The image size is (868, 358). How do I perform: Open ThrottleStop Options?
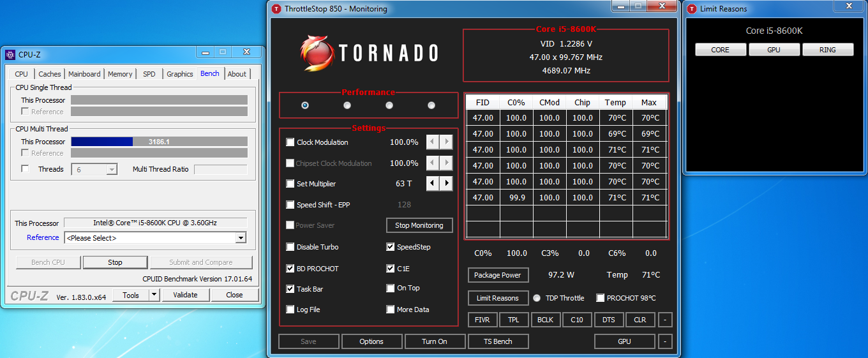click(x=371, y=341)
